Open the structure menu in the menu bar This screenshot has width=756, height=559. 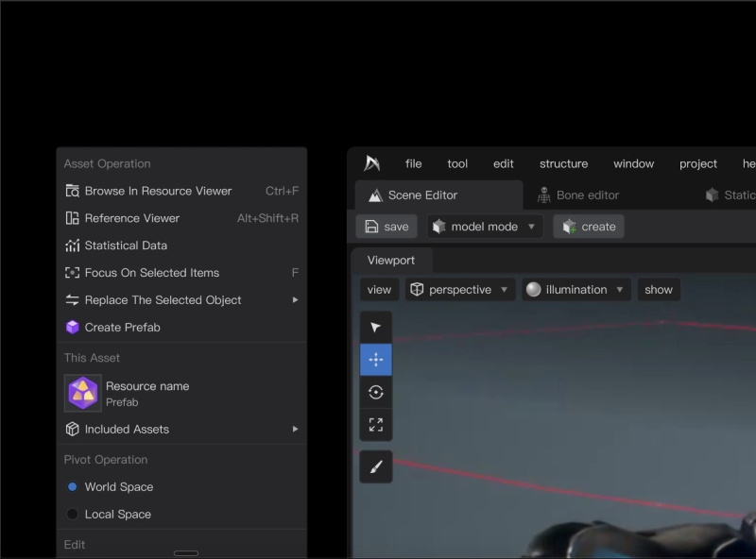[x=563, y=163]
